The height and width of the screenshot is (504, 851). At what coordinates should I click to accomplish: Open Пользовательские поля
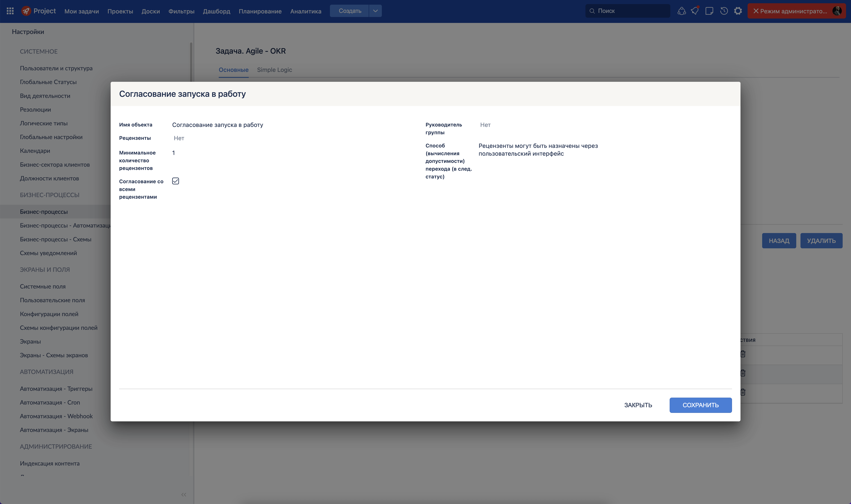[53, 300]
